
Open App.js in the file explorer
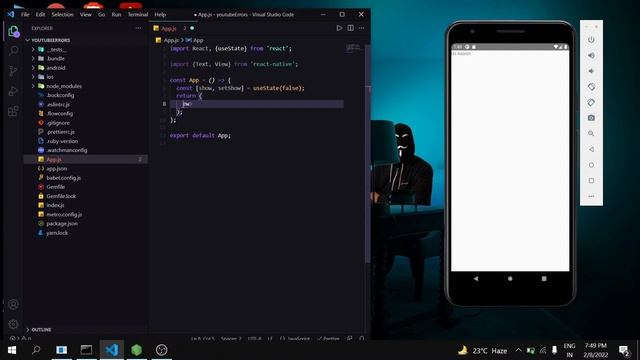86,159
